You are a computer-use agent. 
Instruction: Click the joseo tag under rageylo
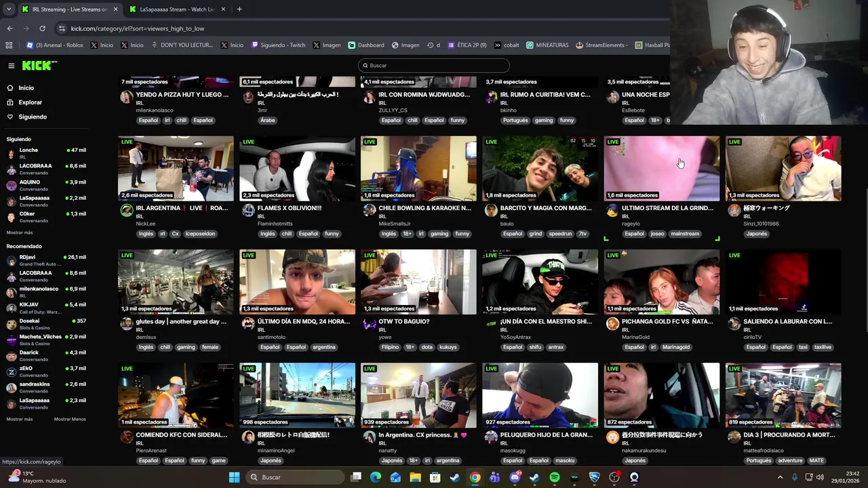coord(657,234)
